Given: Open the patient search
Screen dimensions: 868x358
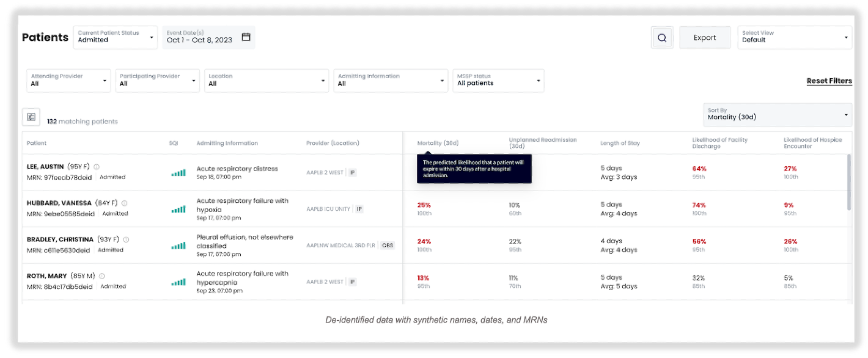Looking at the screenshot, I should pos(662,37).
